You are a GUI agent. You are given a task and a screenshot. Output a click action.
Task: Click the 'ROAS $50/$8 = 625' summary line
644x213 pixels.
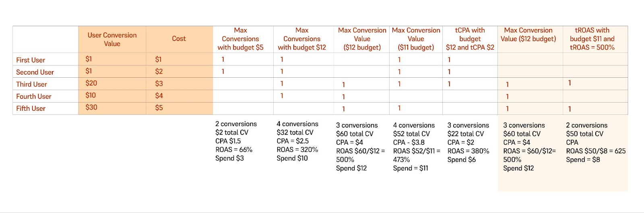(596, 151)
